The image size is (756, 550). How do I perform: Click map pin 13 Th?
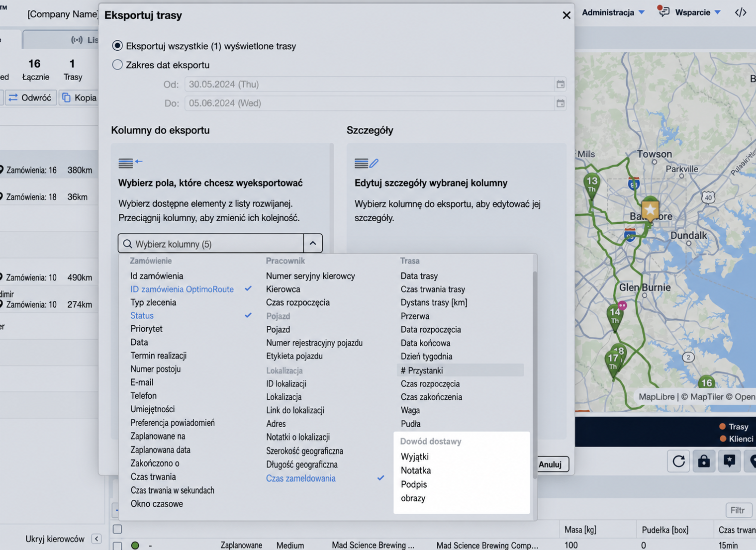pos(592,185)
